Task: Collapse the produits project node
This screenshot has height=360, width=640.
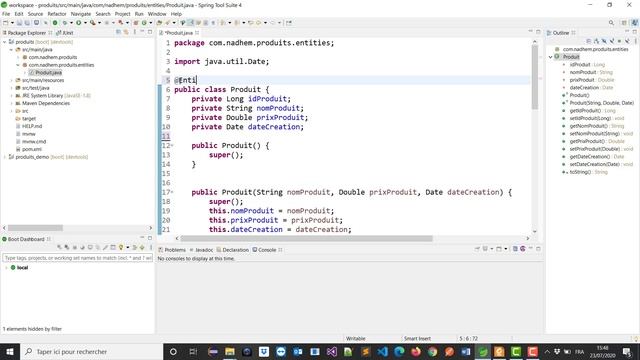Action: tap(5, 42)
